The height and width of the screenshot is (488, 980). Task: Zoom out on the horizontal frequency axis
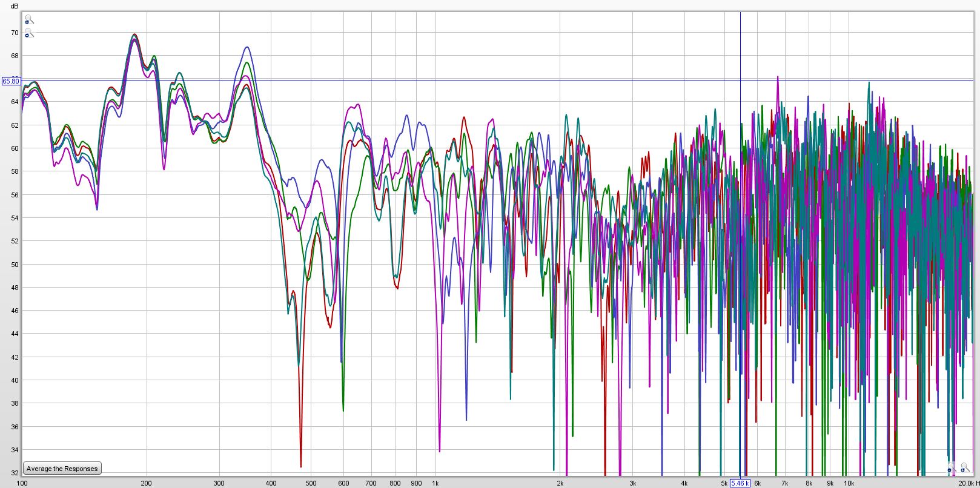tap(952, 468)
